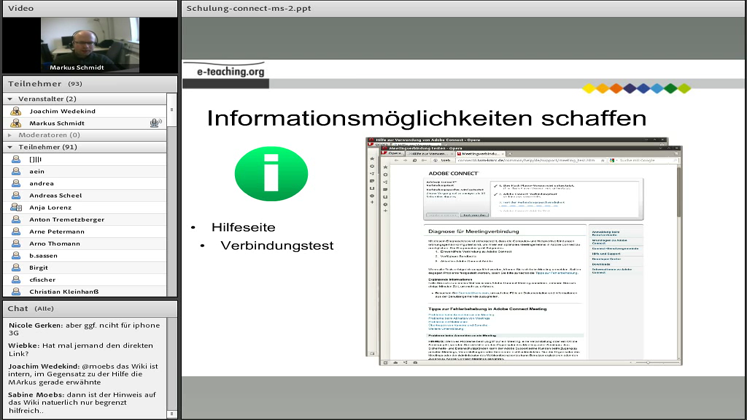Collapse the Teilnehmer (91) group
This screenshot has width=747, height=420.
[x=10, y=147]
